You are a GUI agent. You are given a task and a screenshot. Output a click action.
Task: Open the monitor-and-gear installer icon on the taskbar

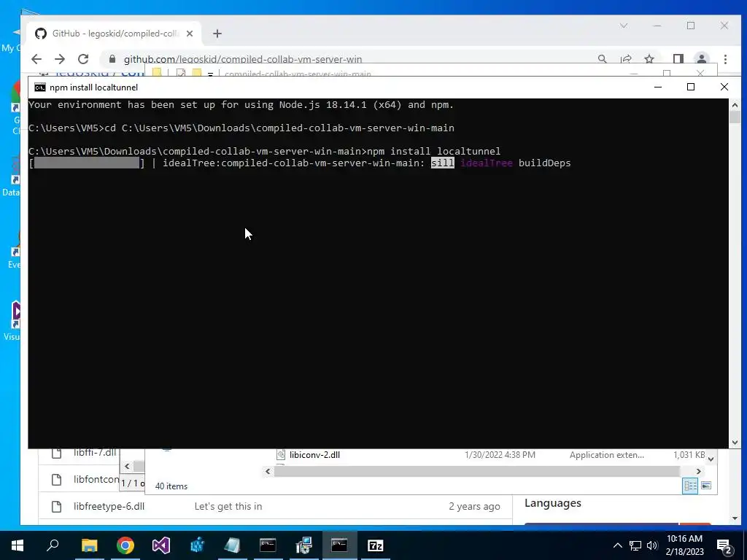pos(303,545)
